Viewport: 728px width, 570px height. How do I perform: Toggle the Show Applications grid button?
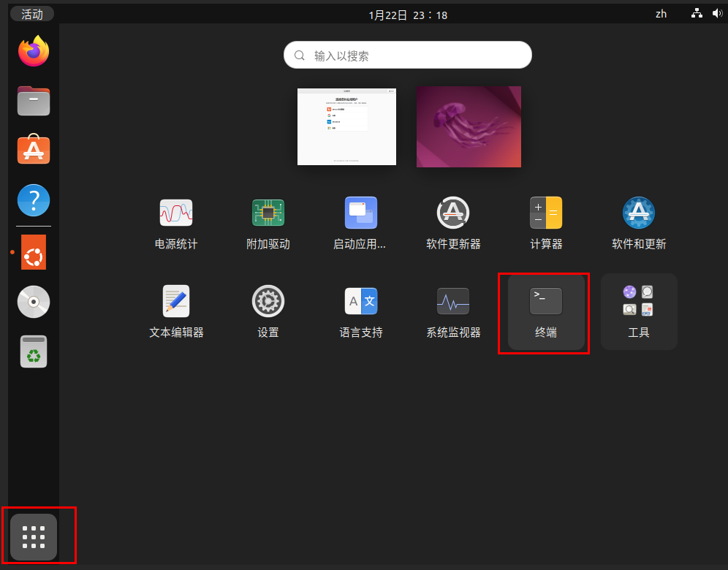click(x=34, y=537)
